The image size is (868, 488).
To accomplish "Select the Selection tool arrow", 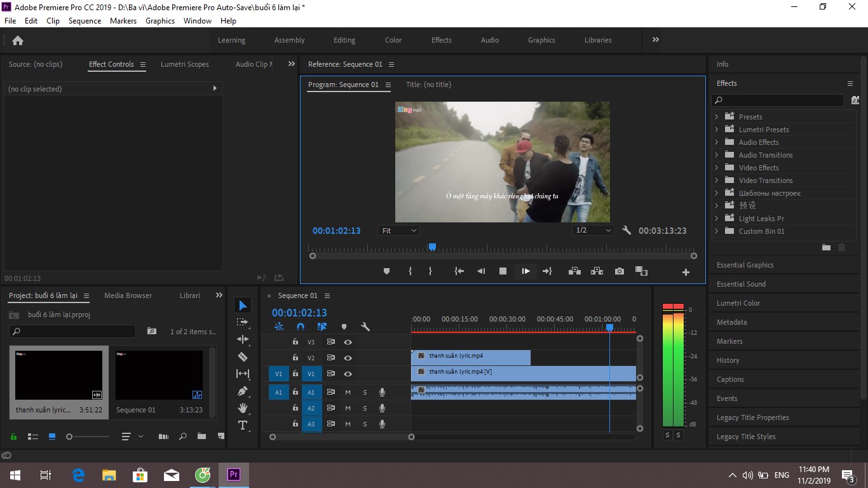I will (x=243, y=306).
